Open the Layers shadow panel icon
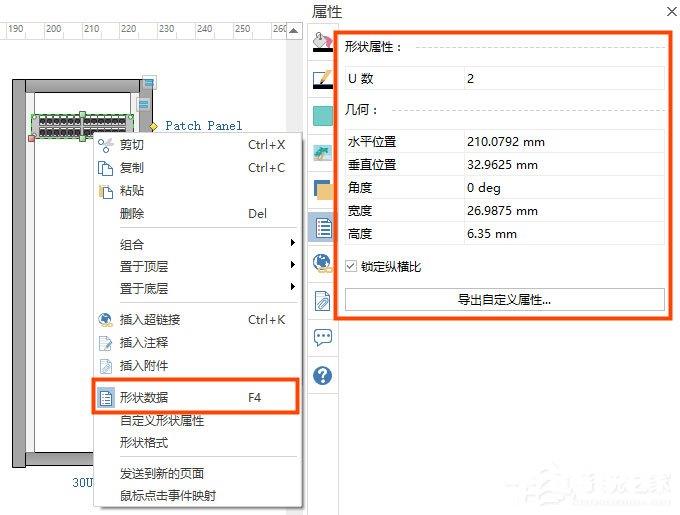 (322, 189)
